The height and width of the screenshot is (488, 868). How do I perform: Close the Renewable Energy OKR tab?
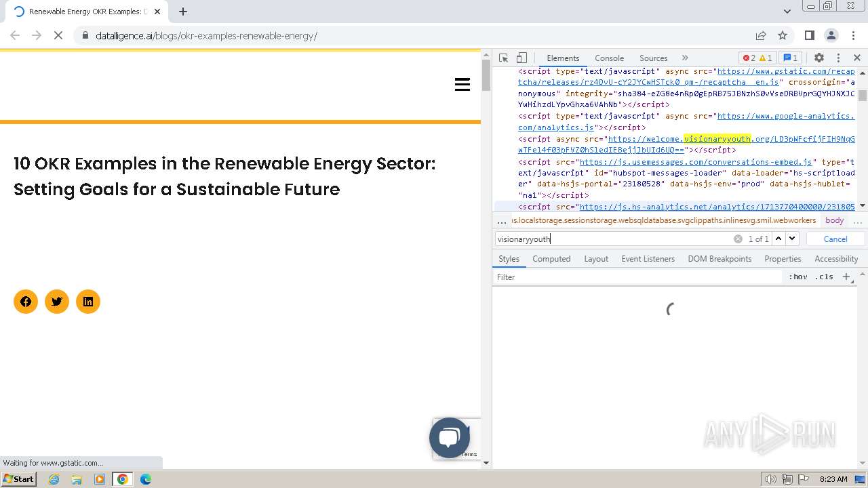tap(157, 12)
